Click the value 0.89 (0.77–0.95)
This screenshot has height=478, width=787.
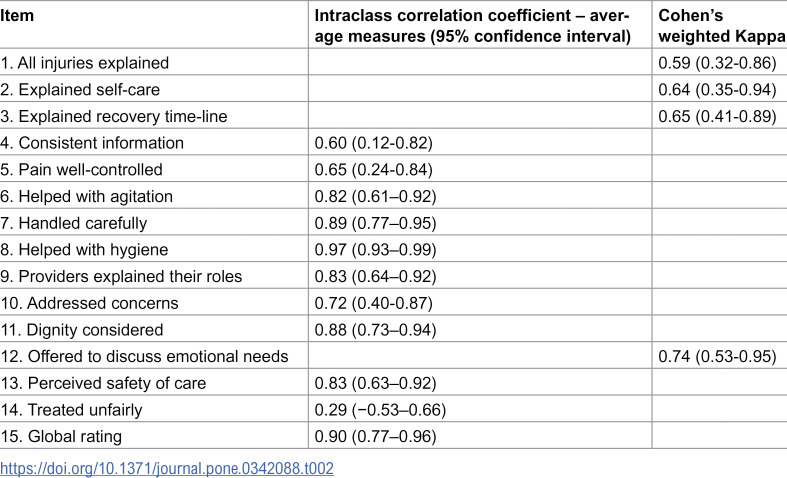[x=375, y=223]
